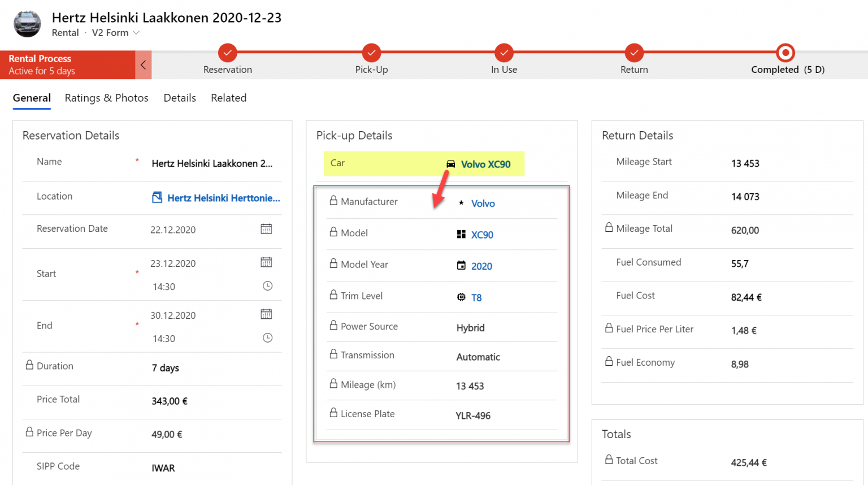The image size is (868, 485).
Task: Open the End time clock picker
Action: click(268, 338)
